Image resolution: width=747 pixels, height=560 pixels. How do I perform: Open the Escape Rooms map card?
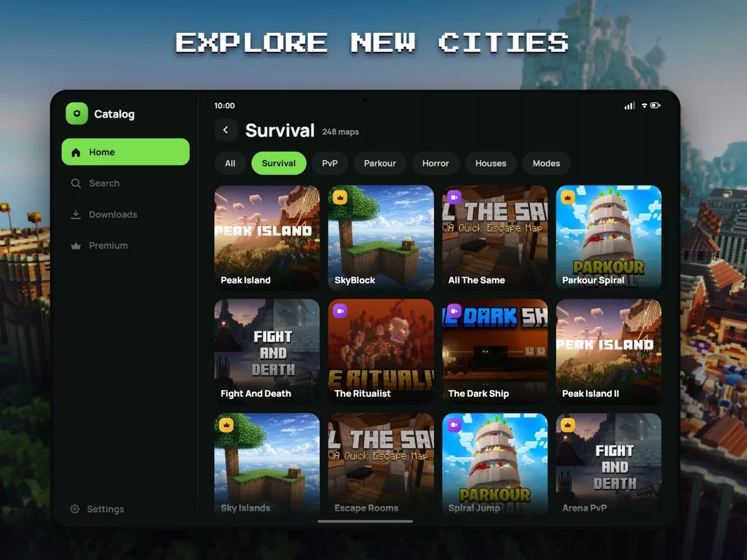coord(381,464)
